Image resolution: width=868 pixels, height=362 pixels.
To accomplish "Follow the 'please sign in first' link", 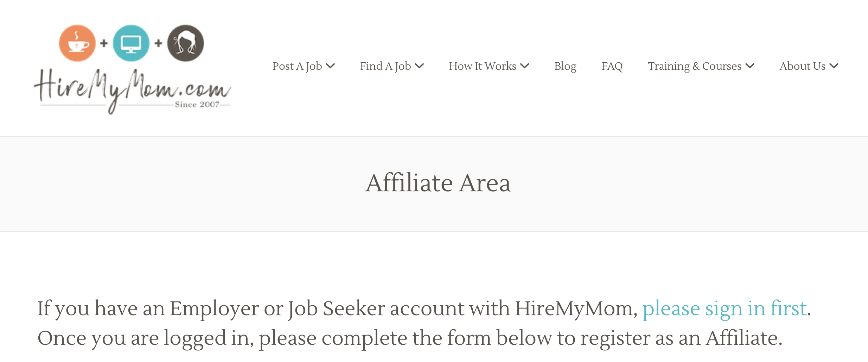I will tap(725, 309).
